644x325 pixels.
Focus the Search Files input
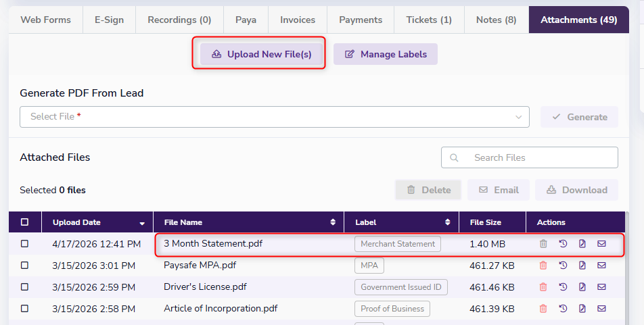[530, 157]
